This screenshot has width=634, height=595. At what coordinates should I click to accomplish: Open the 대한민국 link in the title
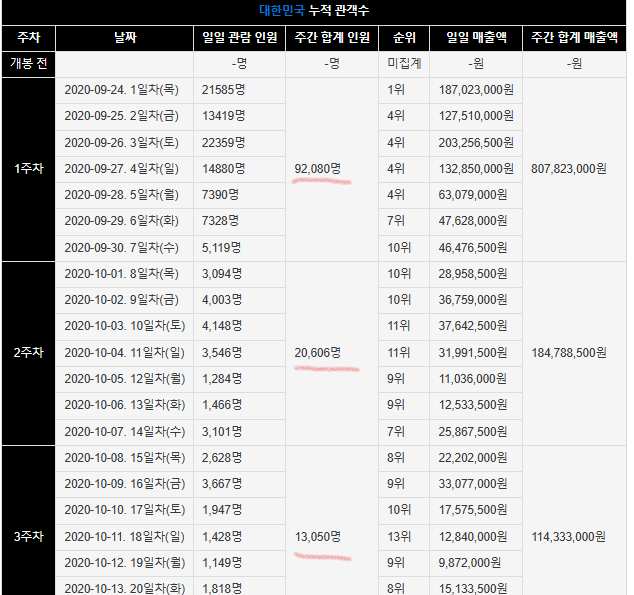pos(281,10)
